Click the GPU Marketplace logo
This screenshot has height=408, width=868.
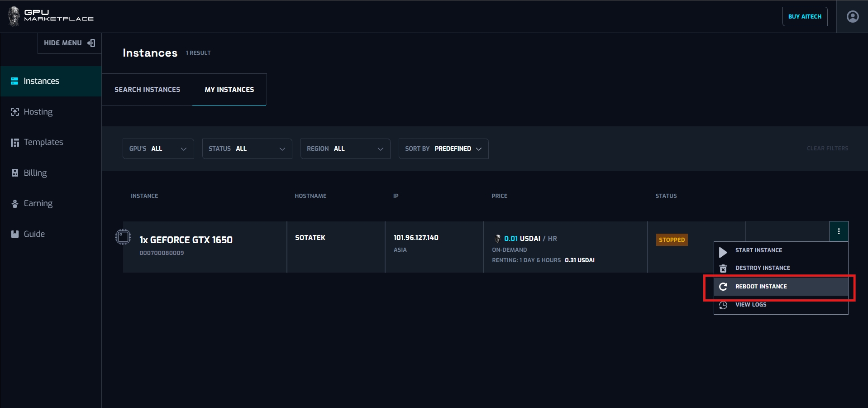pyautogui.click(x=51, y=16)
